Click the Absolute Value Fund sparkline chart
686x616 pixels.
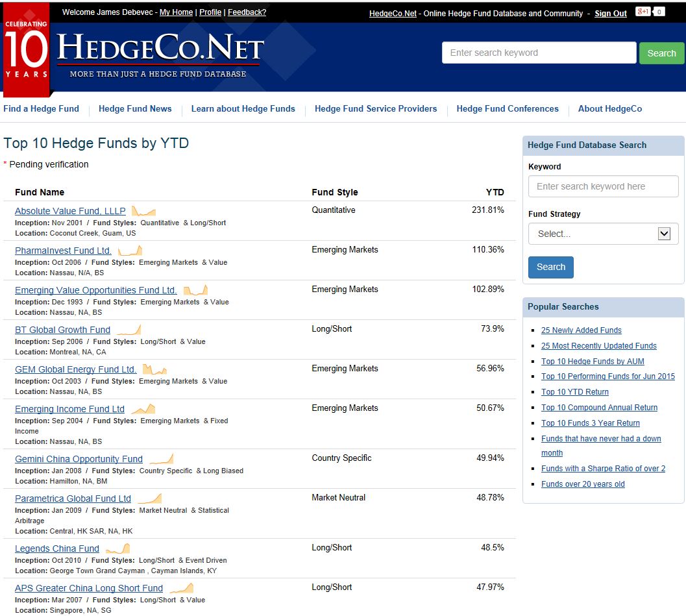(x=143, y=211)
